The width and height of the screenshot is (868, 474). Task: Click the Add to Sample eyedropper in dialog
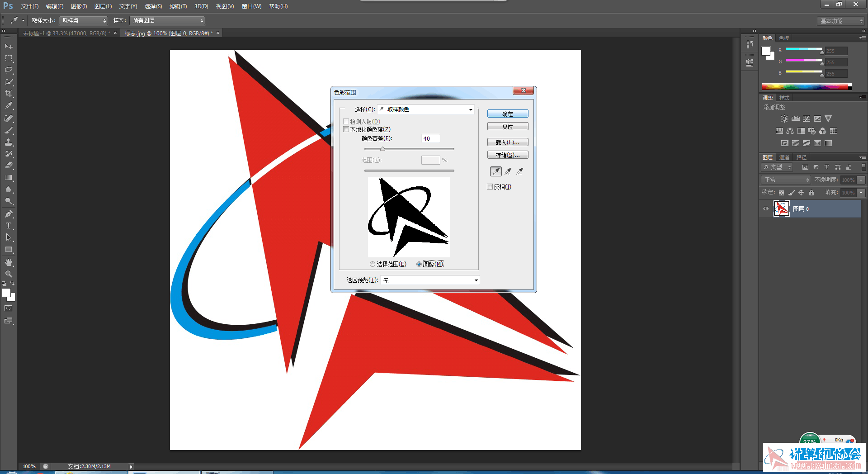pyautogui.click(x=508, y=171)
